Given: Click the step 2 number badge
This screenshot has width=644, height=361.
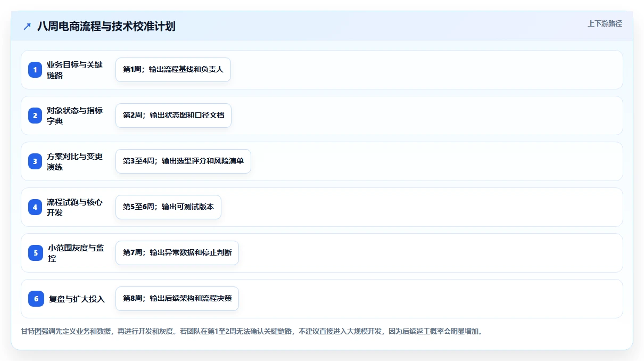Looking at the screenshot, I should click(x=35, y=116).
